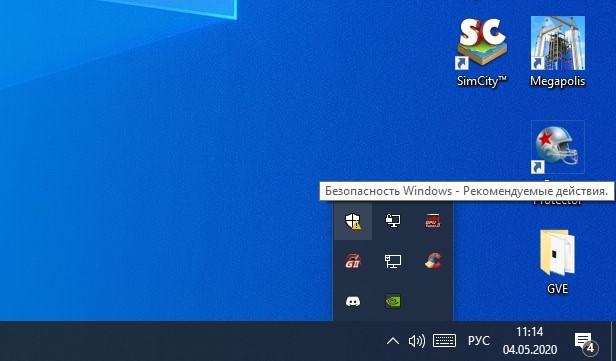
Task: Open the touch keyboard icon
Action: tap(444, 341)
